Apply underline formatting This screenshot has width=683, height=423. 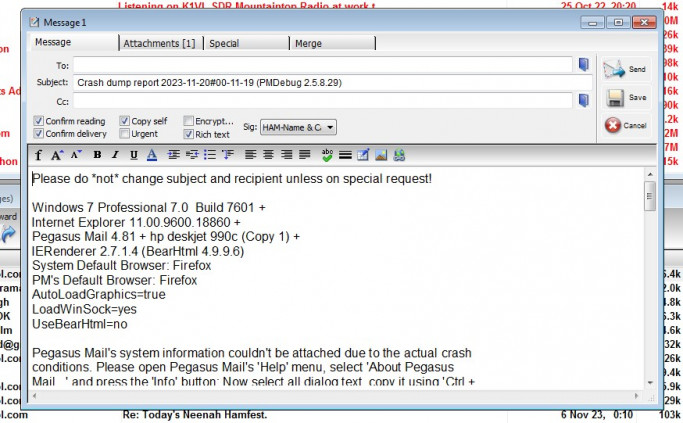[x=133, y=155]
